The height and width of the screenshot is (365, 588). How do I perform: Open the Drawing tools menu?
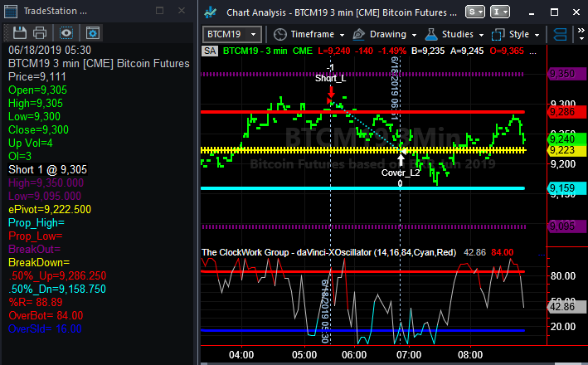coord(385,35)
